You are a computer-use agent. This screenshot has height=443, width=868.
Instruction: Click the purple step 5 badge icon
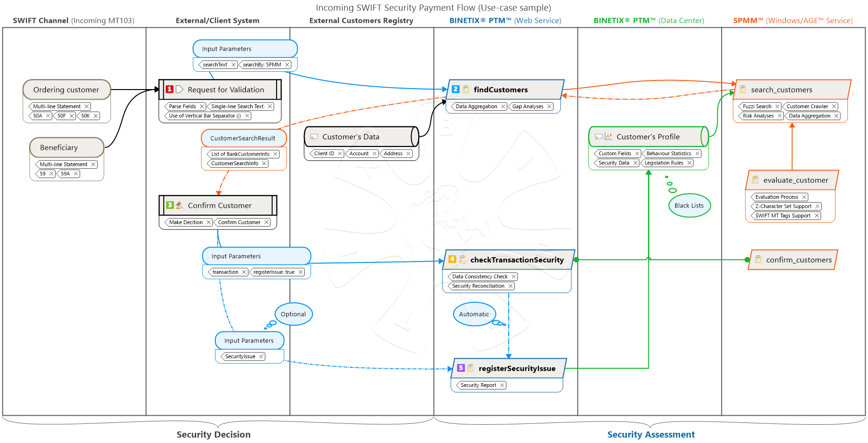[461, 368]
